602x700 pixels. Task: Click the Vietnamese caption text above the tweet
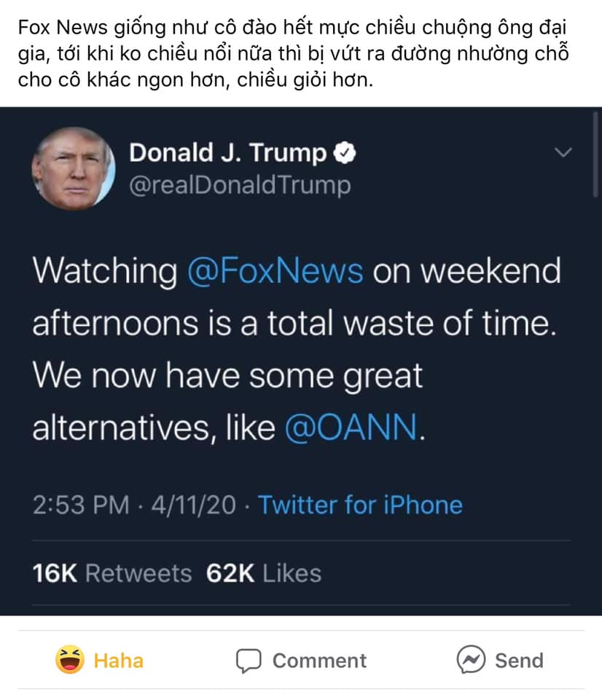[292, 55]
